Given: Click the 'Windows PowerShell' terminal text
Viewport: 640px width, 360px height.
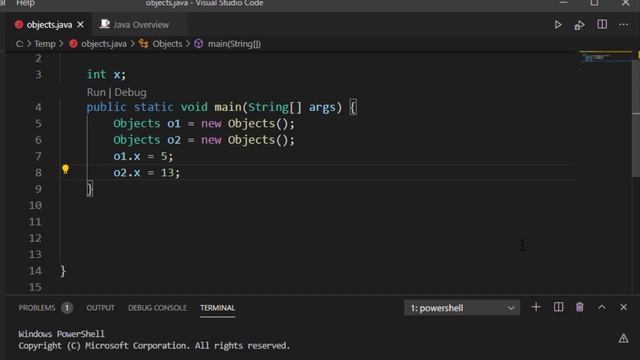Looking at the screenshot, I should pyautogui.click(x=61, y=334).
